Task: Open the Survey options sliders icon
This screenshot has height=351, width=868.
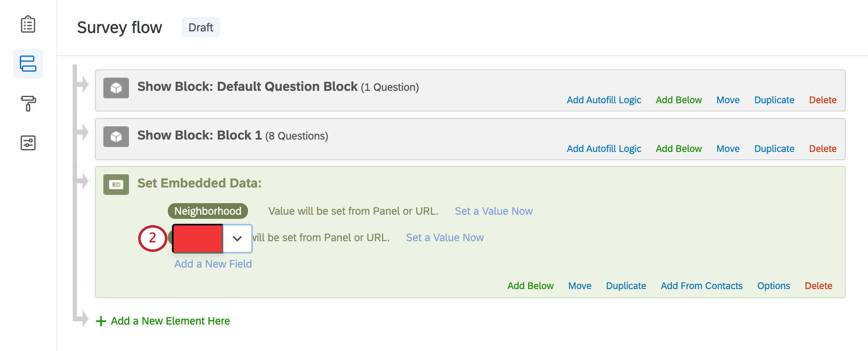Action: [28, 143]
